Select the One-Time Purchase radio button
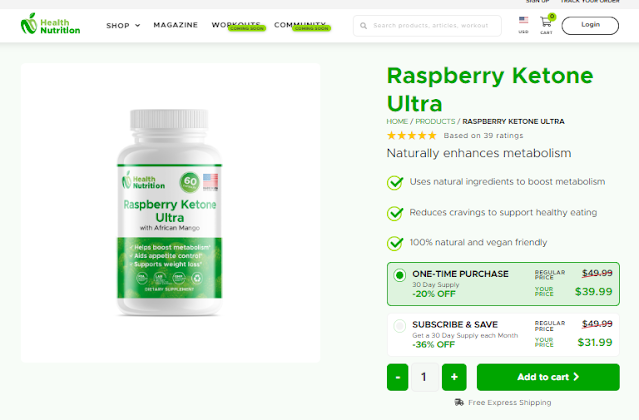Viewport: 639px width, 420px height. pos(399,275)
